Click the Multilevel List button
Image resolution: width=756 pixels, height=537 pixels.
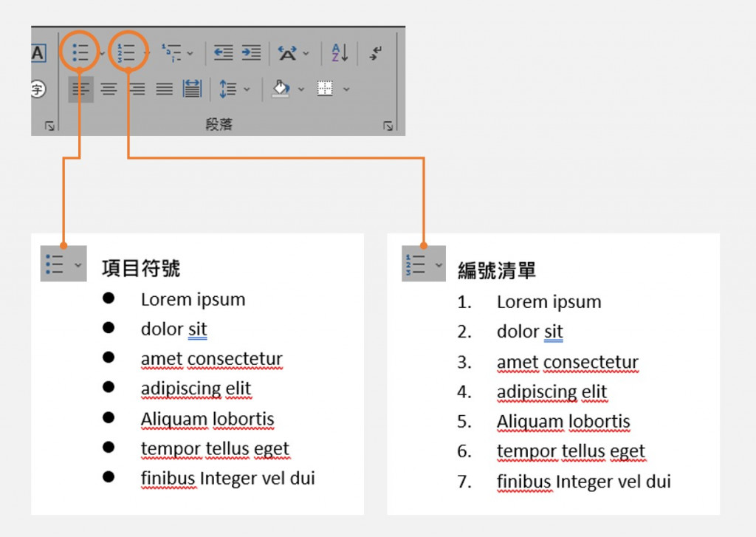171,52
